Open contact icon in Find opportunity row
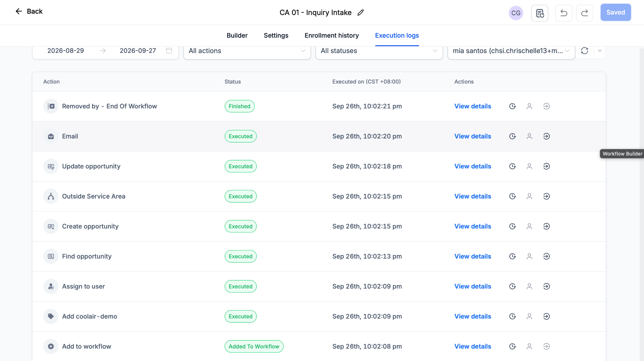The height and width of the screenshot is (361, 644). [x=529, y=256]
